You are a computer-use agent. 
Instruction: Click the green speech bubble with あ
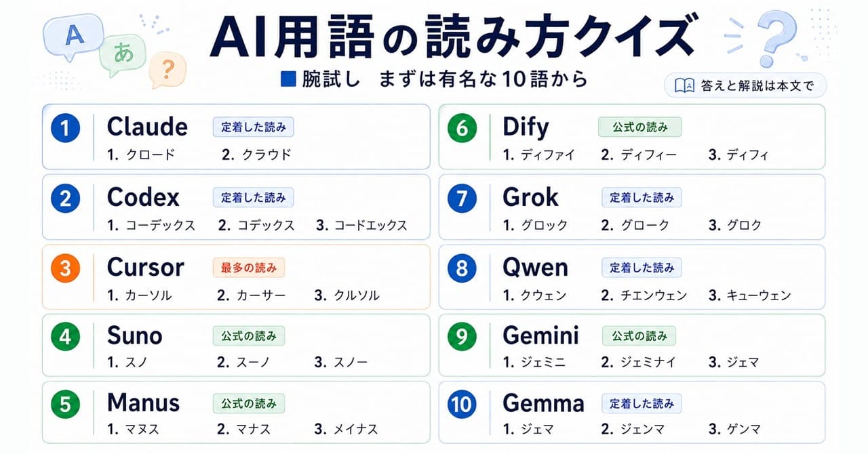point(123,54)
